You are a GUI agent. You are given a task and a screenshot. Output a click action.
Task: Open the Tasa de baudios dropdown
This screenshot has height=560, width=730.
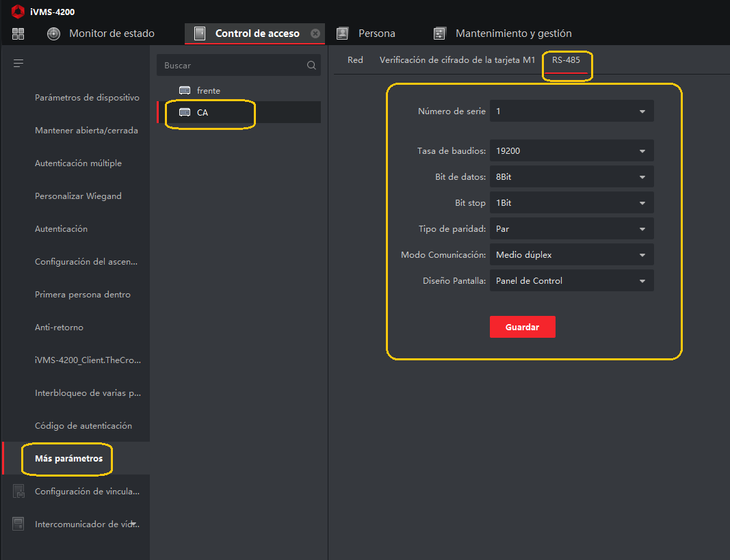(571, 151)
